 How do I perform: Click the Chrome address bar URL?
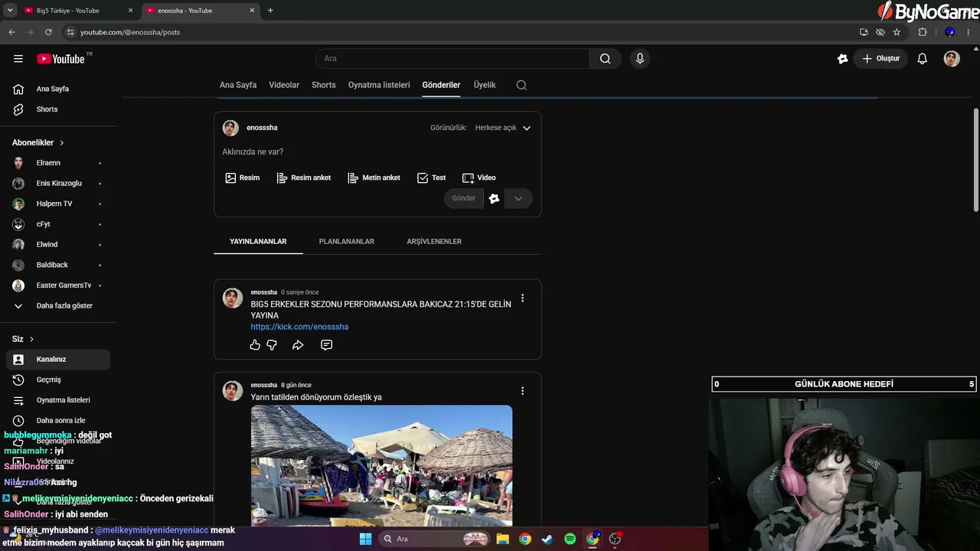(130, 32)
